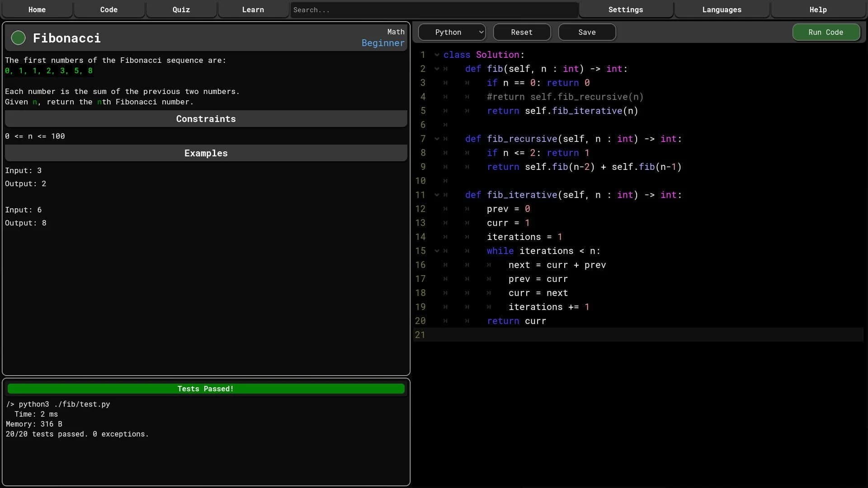The width and height of the screenshot is (868, 488).
Task: Collapse the fib_iterative function fold
Action: (436, 195)
